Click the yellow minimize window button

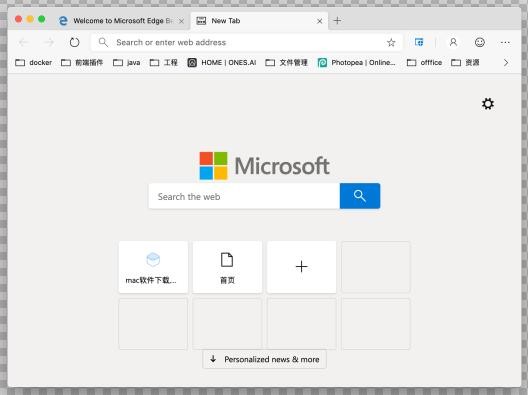30,19
